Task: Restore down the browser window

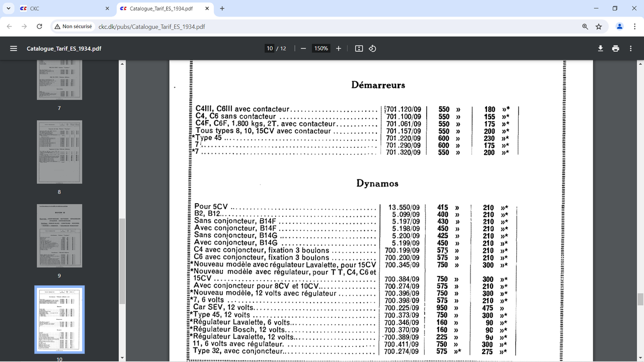Action: click(x=615, y=9)
